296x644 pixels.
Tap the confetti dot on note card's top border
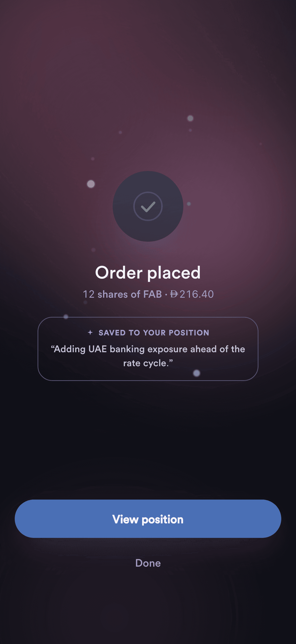tap(66, 317)
